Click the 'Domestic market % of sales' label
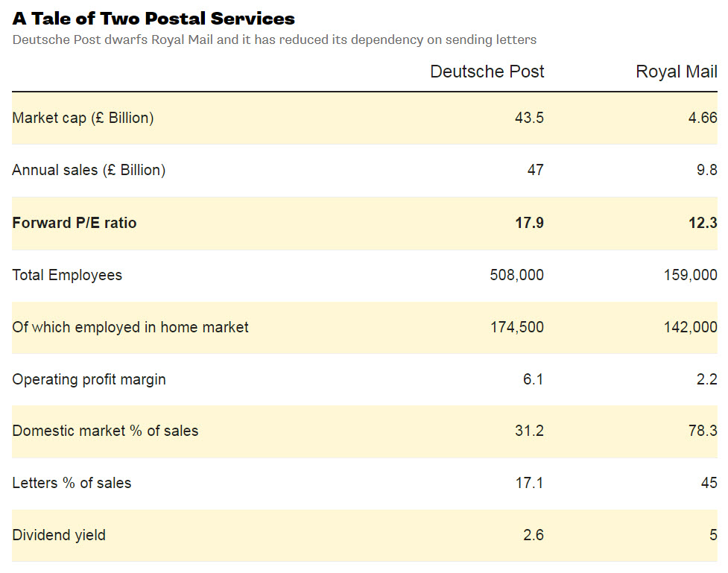Screen dimensions: 728x573 tap(105, 431)
